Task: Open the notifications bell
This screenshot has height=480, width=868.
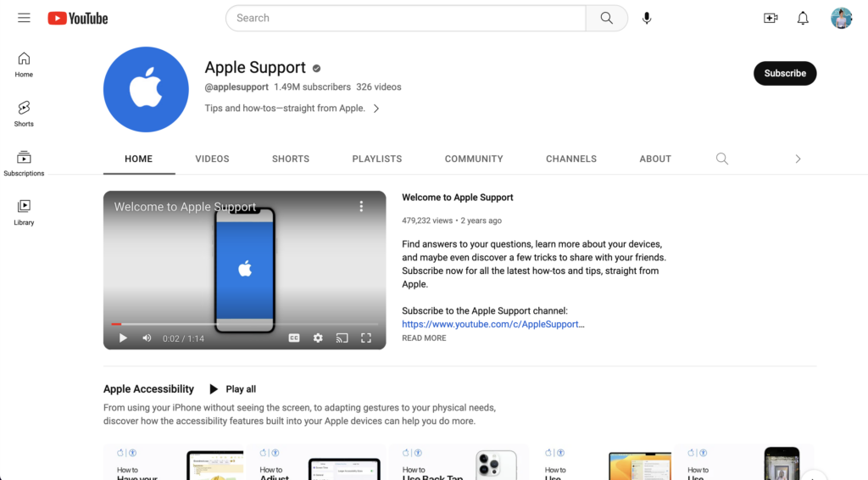Action: point(803,18)
